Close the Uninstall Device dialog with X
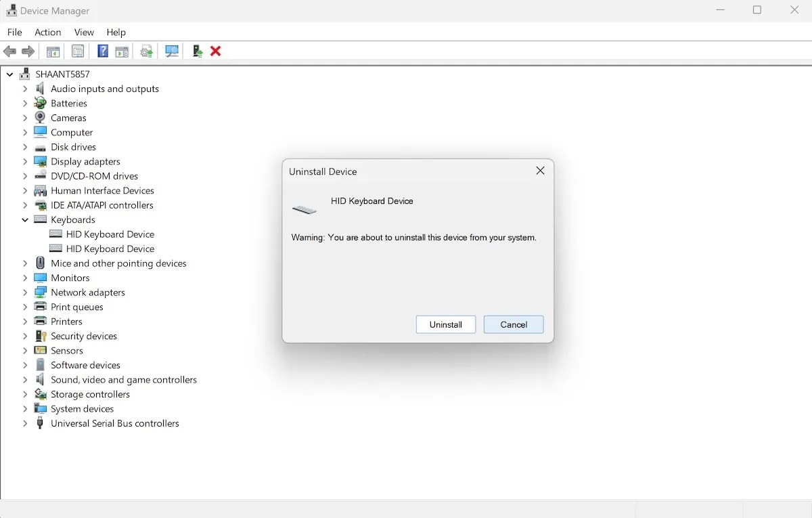The width and height of the screenshot is (812, 518). tap(539, 171)
